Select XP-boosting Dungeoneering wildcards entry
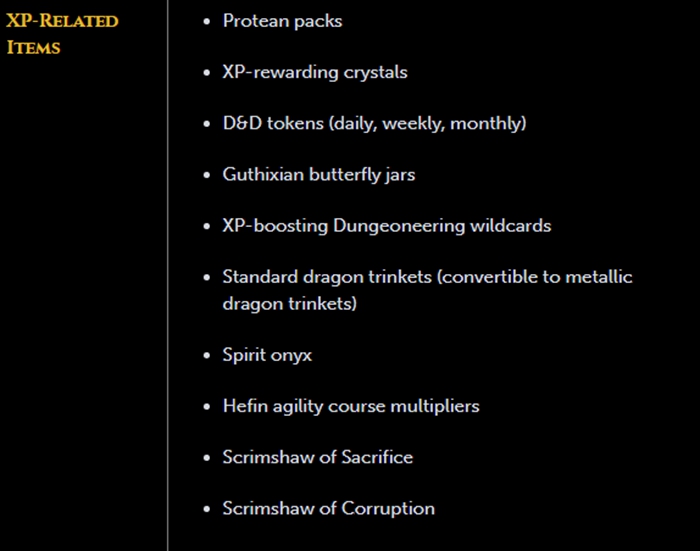Image resolution: width=700 pixels, height=551 pixels. (387, 225)
